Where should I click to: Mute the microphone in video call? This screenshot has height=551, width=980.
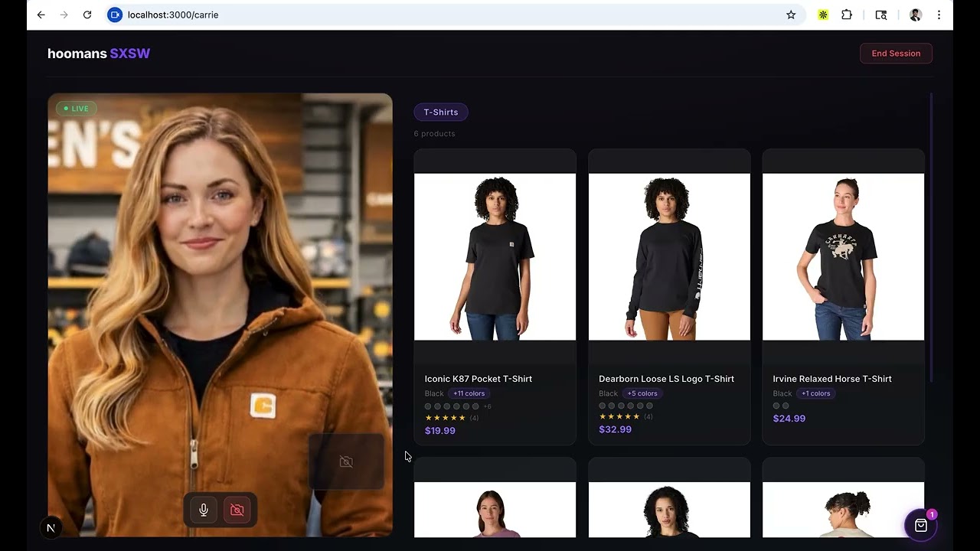(x=204, y=510)
